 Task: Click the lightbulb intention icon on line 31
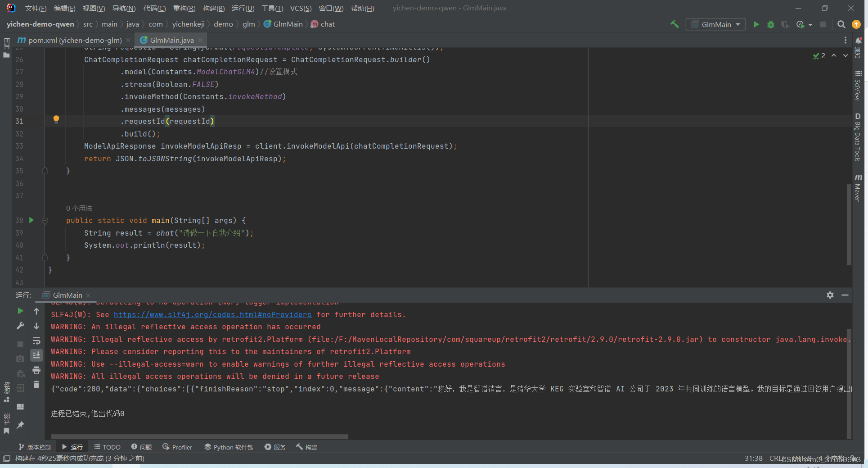pyautogui.click(x=56, y=119)
